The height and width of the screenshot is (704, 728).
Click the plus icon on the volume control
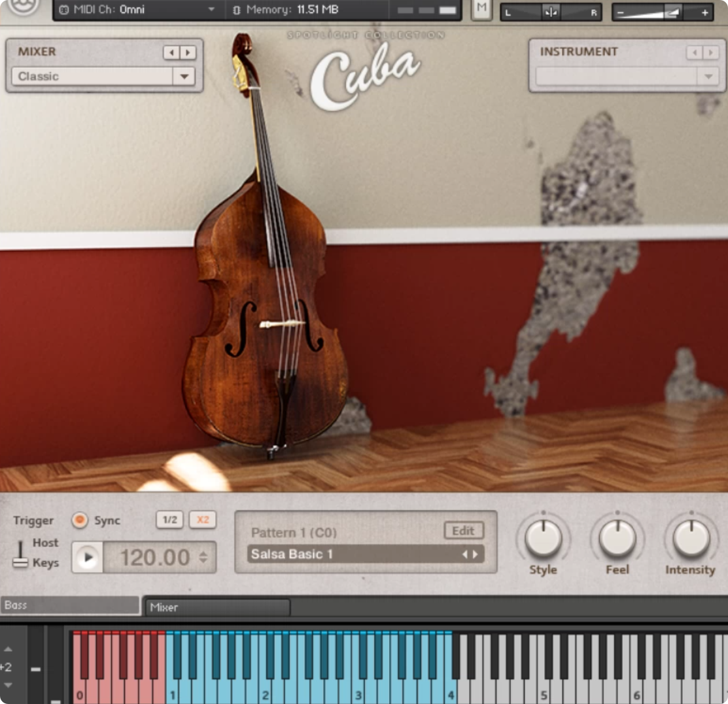click(705, 12)
